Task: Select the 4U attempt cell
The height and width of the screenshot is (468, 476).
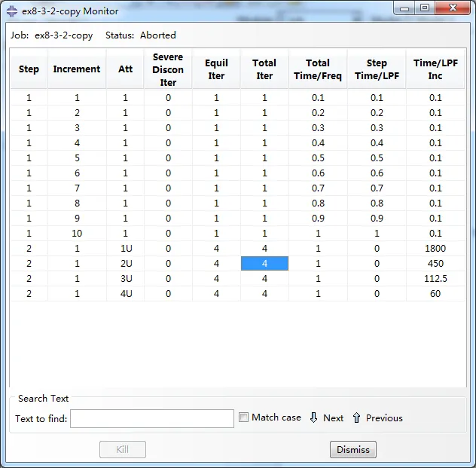Action: click(x=126, y=294)
